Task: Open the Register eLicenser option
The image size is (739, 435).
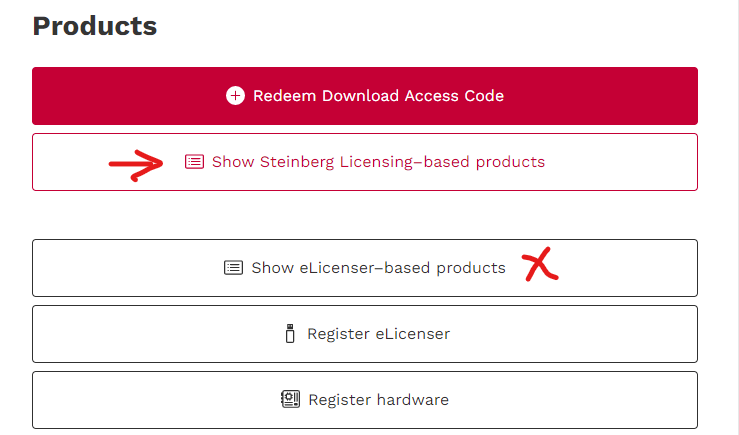Action: click(365, 334)
